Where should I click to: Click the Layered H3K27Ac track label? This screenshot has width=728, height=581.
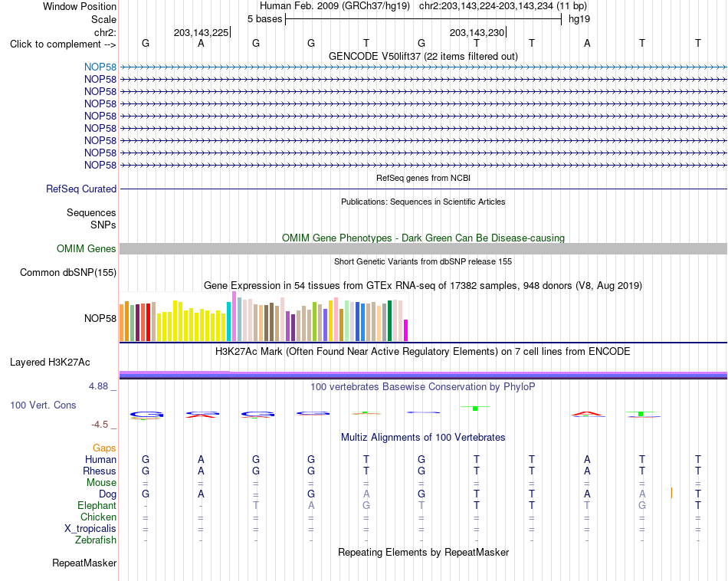coord(50,363)
